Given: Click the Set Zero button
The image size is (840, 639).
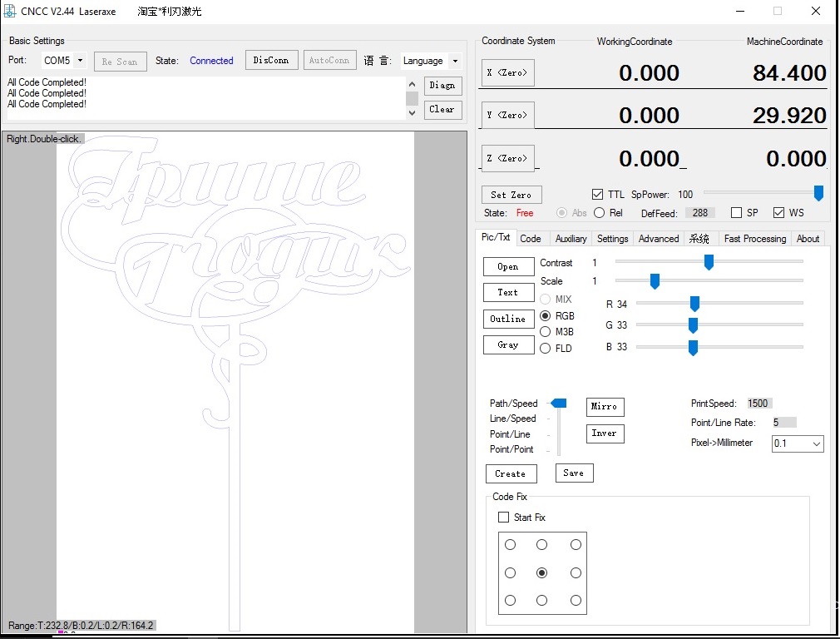Looking at the screenshot, I should pos(511,195).
